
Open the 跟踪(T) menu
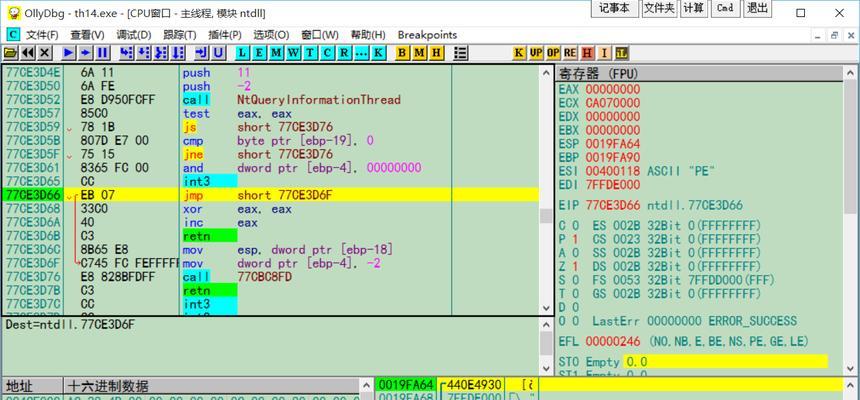(180, 35)
